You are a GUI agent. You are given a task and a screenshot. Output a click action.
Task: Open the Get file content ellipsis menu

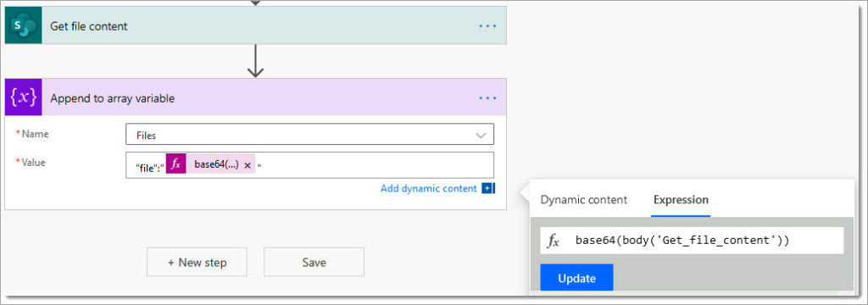(487, 26)
